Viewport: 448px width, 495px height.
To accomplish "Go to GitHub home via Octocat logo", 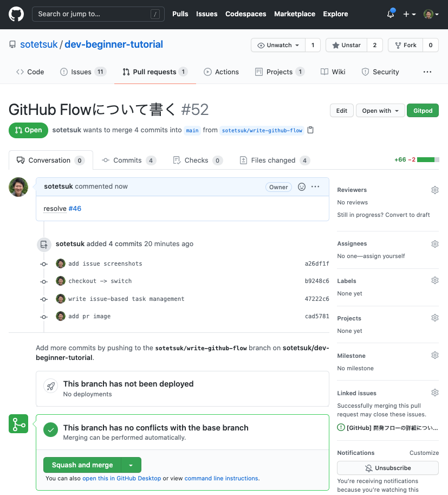I will click(x=16, y=14).
